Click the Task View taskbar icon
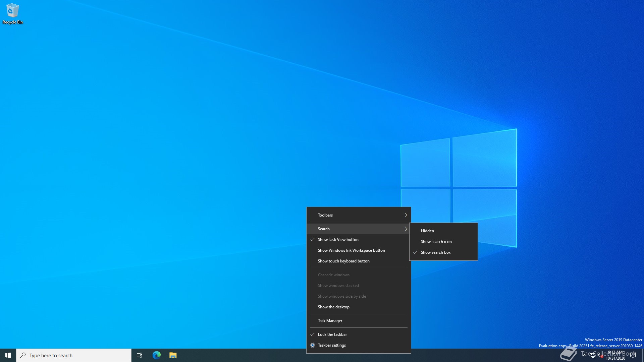644x362 pixels. coord(140,355)
